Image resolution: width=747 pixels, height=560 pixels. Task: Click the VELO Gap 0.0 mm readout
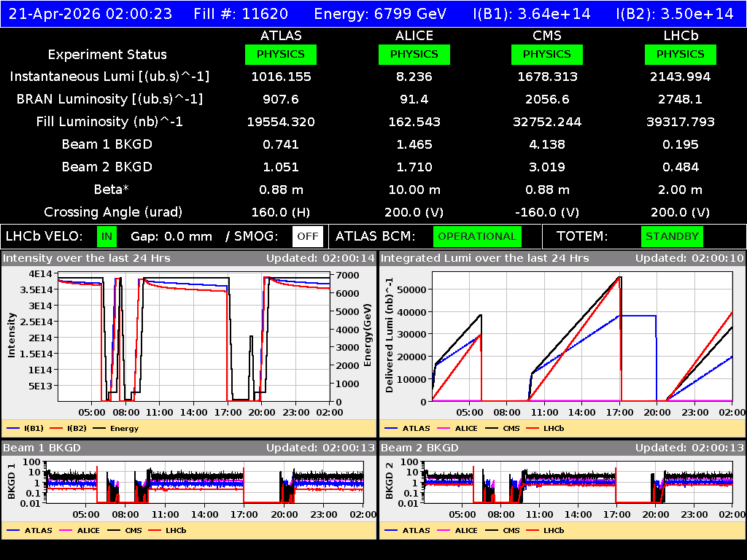[171, 236]
